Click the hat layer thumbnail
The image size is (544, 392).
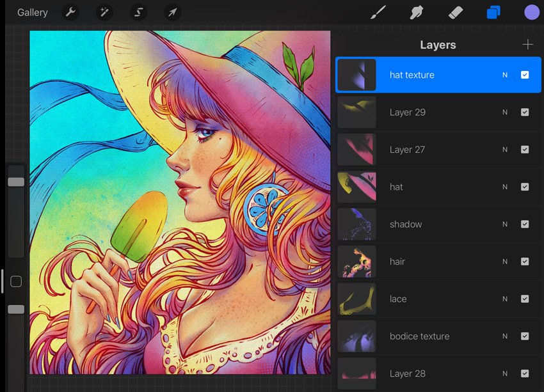pos(356,187)
